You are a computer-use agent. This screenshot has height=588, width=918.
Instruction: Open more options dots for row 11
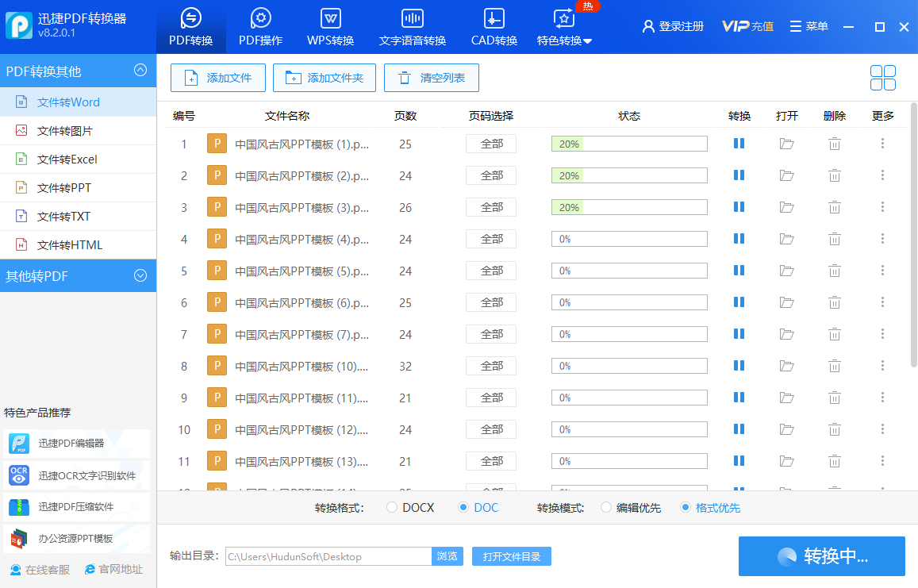882,461
